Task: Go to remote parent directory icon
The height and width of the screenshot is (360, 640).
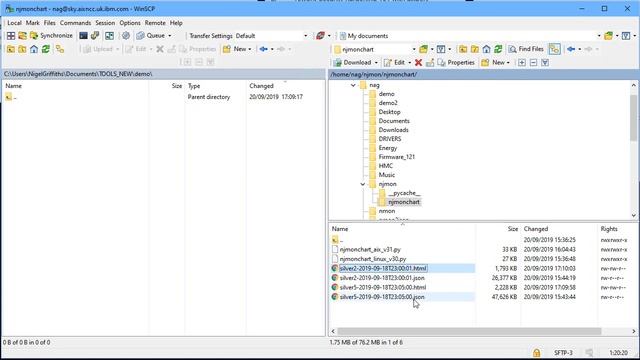Action: [463, 49]
